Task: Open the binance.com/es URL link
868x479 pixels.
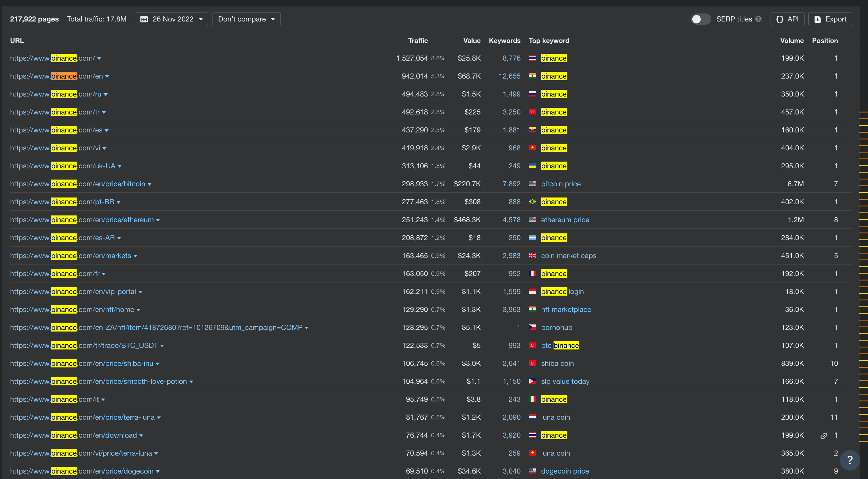Action: (56, 130)
